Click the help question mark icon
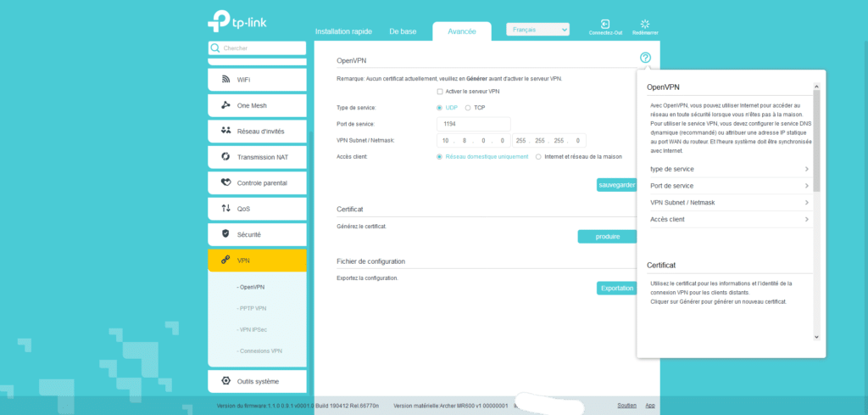 pyautogui.click(x=645, y=58)
